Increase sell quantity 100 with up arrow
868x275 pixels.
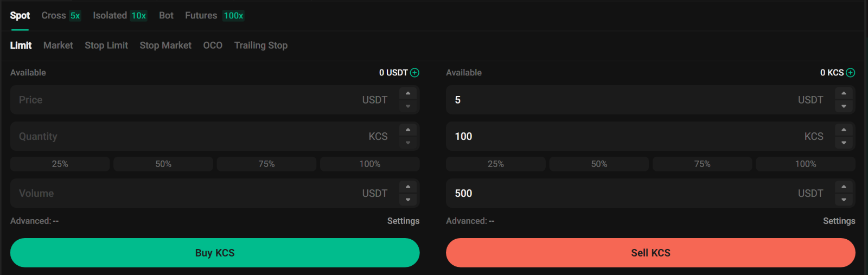click(844, 130)
